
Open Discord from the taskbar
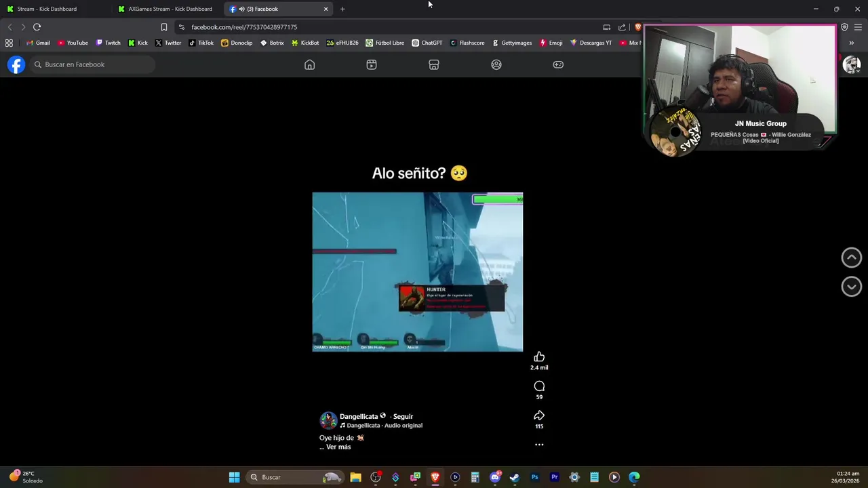(x=495, y=477)
